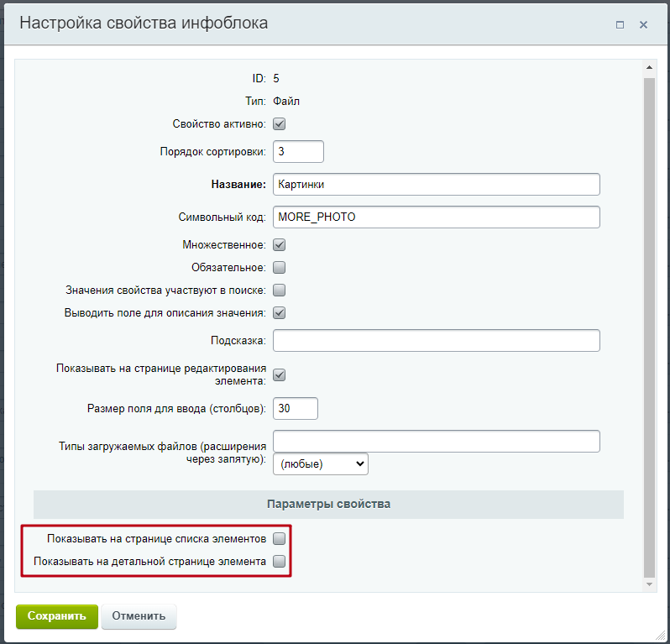
Task: Check 'Показывать на странице списка элементов'
Action: click(279, 538)
